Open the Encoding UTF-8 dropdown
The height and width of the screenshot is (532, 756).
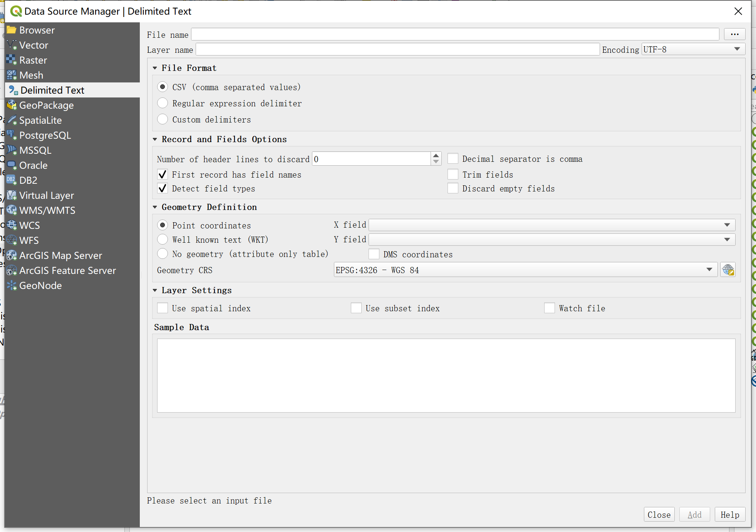(693, 49)
